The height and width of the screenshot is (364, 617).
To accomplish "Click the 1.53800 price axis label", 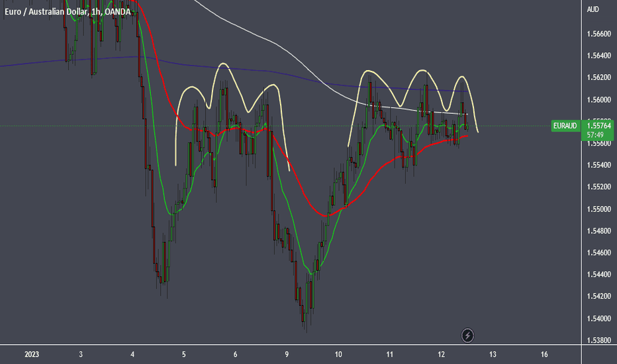I will click(599, 340).
